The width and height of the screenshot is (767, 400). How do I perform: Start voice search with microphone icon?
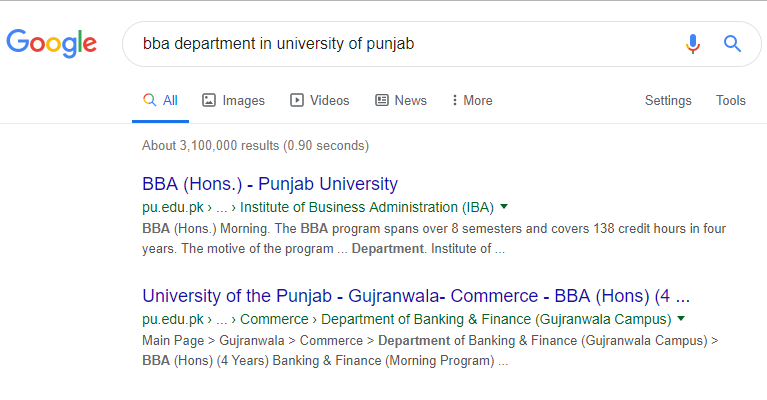coord(692,44)
